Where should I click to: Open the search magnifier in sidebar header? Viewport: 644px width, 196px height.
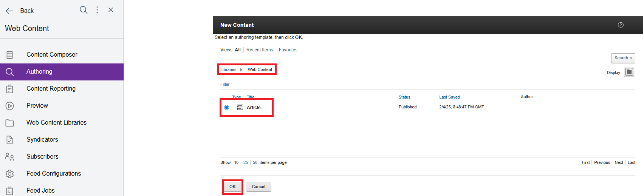coord(84,10)
